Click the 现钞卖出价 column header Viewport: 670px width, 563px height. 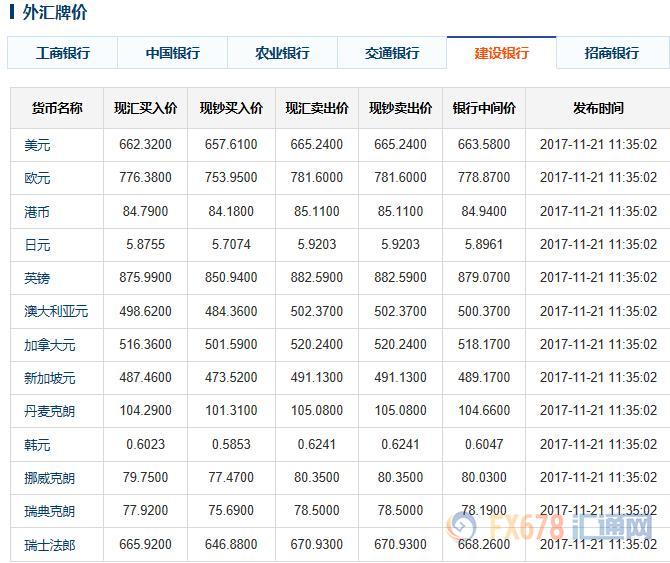point(400,108)
